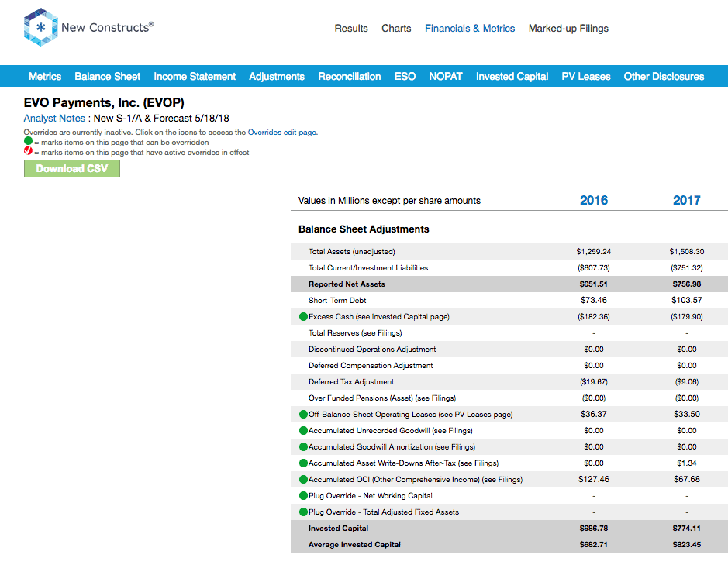Click 2017 Total Assets value $1,508.30
728x565 pixels.
coord(687,252)
